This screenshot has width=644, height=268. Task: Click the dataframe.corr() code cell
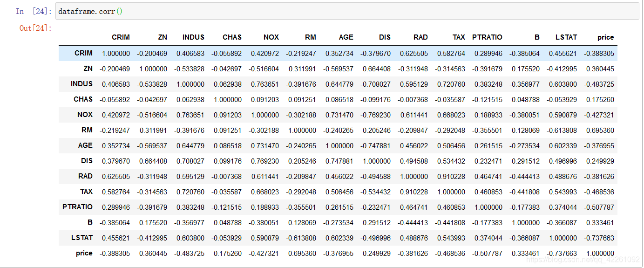coord(347,11)
